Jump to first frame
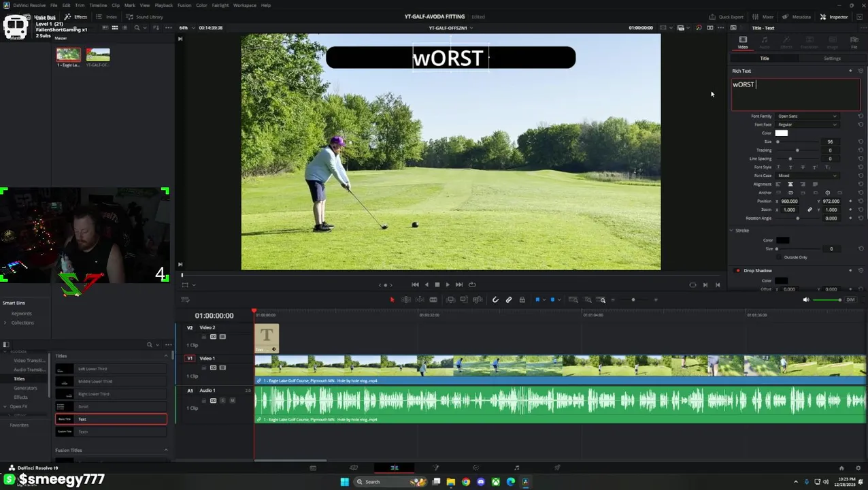The image size is (868, 490). tap(415, 285)
